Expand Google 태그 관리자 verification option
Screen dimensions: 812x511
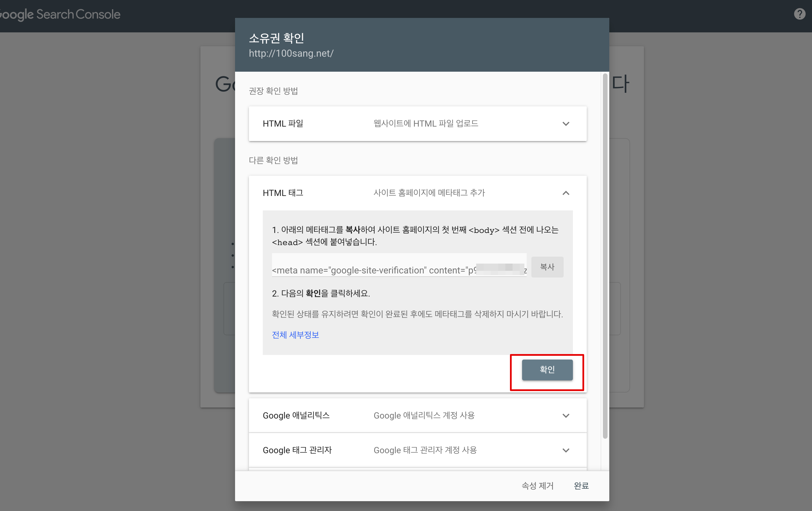coord(418,450)
